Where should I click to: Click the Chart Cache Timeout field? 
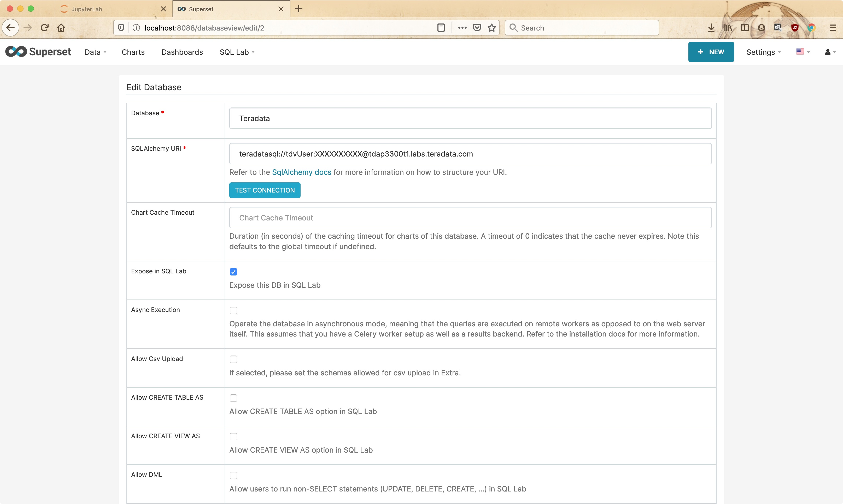point(470,218)
